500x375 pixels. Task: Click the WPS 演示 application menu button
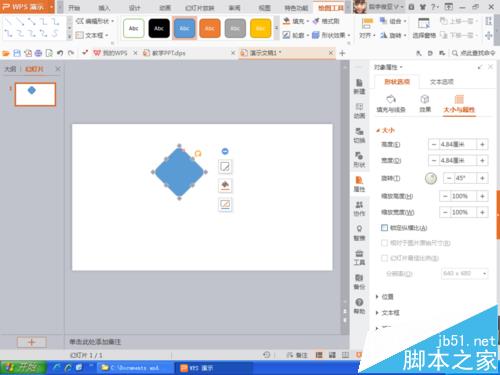[27, 7]
